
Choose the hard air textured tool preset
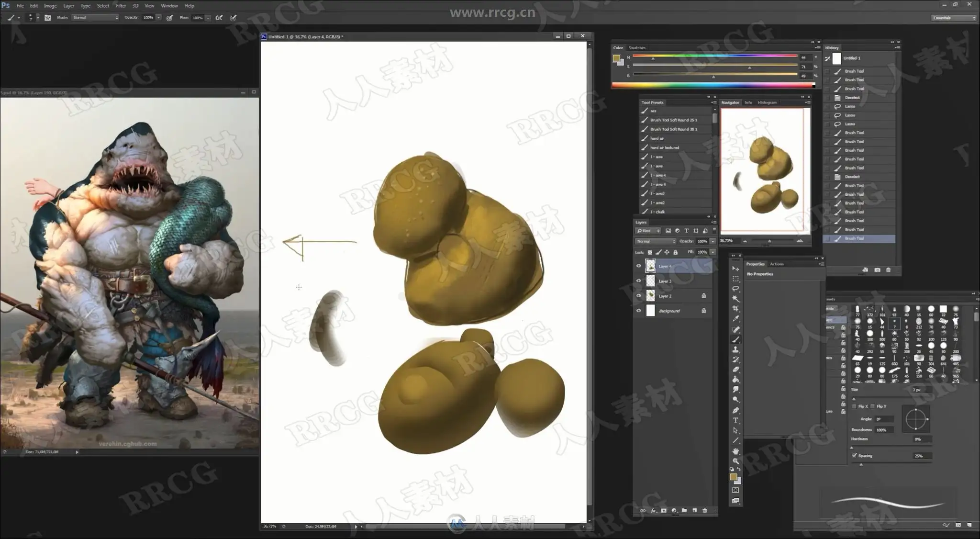tap(665, 147)
